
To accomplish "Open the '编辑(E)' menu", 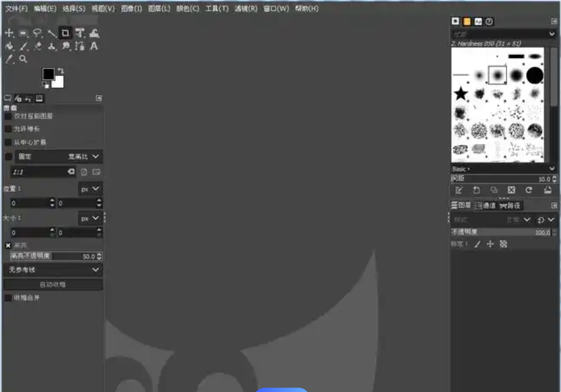I will click(45, 9).
